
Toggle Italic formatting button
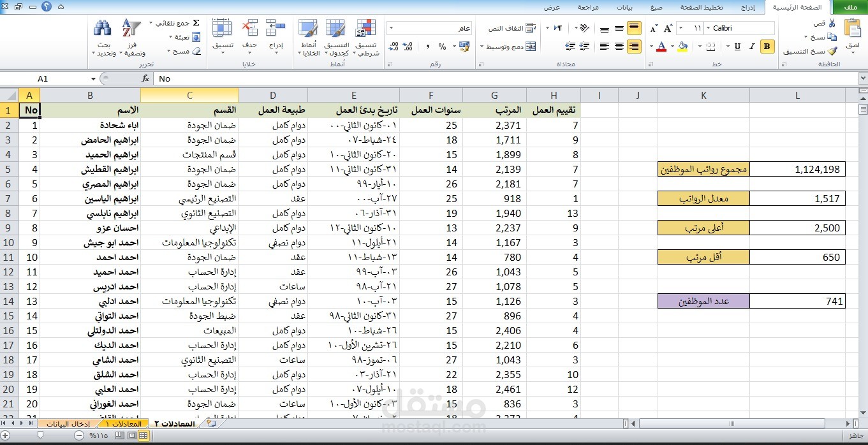(x=753, y=46)
